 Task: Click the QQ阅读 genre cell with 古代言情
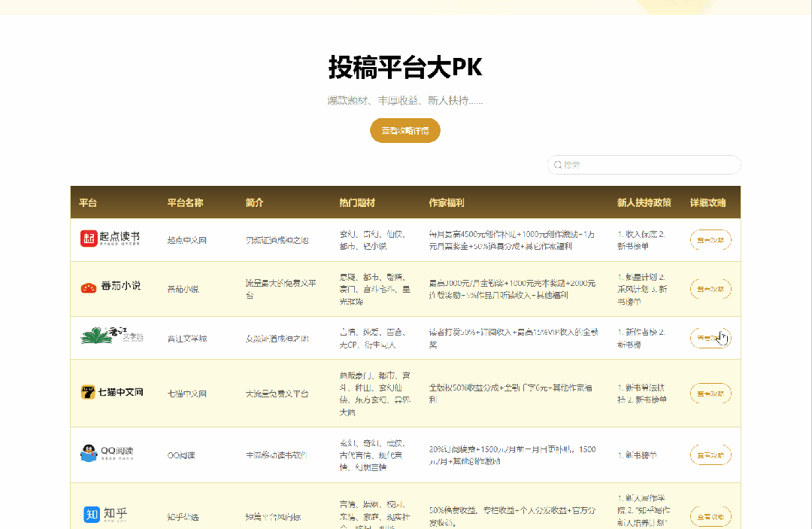point(372,455)
